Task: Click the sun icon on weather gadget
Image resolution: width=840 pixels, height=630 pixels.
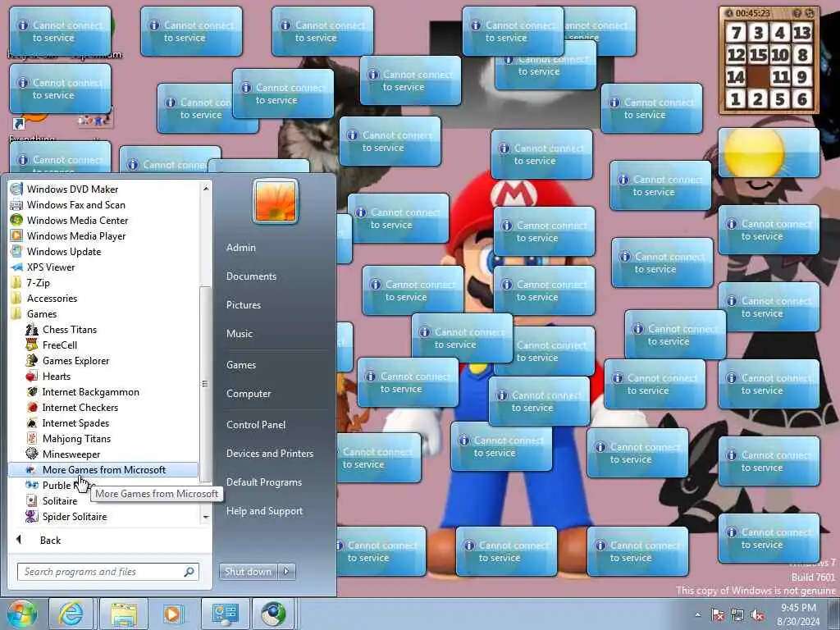Action: pyautogui.click(x=755, y=153)
